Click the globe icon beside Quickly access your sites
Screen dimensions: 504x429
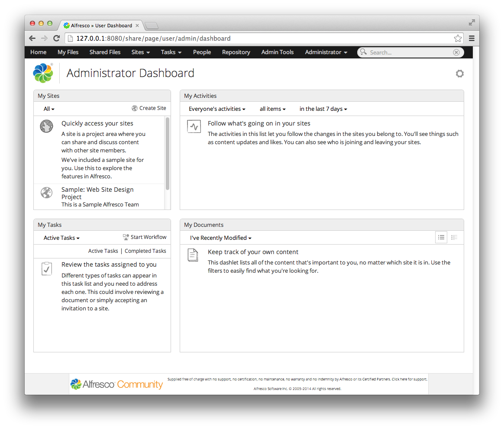click(47, 126)
